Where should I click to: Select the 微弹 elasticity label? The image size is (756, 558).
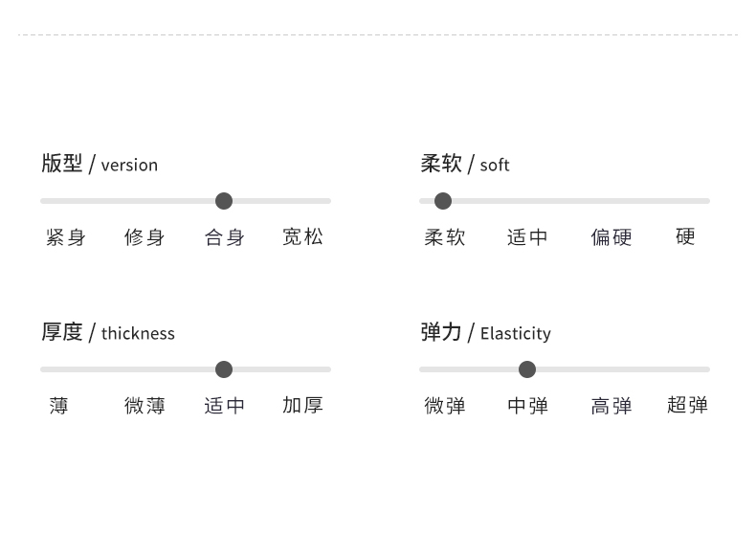(445, 406)
